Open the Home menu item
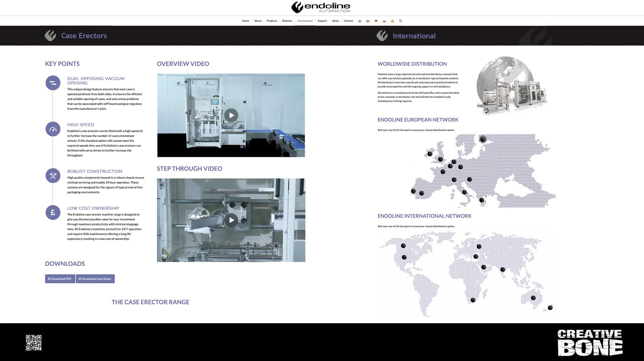Viewport: 644px width, 361px height. coord(246,21)
